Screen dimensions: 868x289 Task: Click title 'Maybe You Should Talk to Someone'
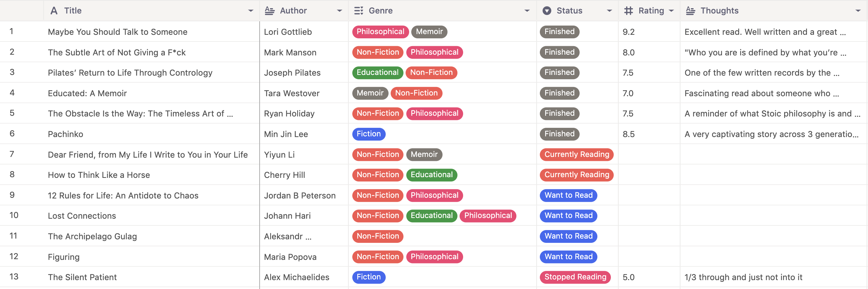(x=118, y=32)
